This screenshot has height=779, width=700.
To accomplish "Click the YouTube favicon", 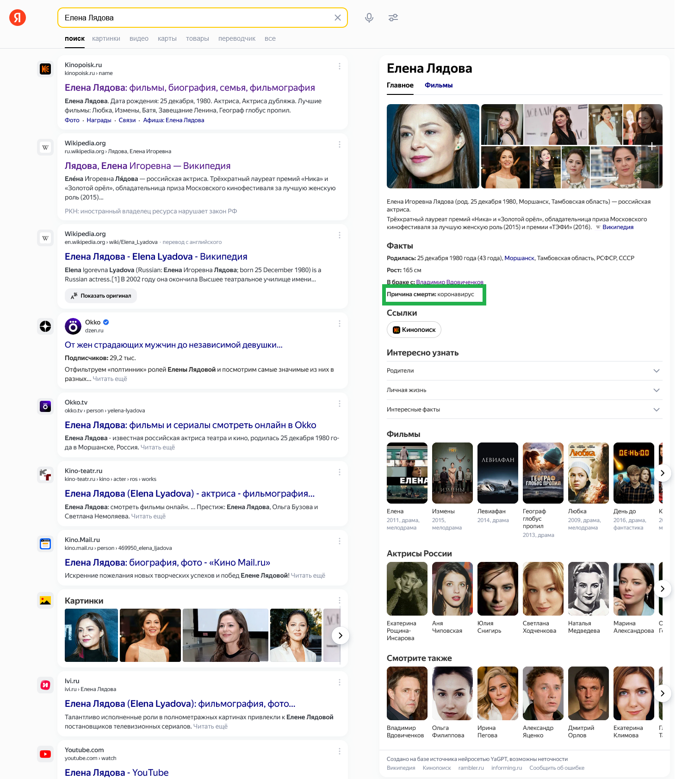I will point(45,754).
